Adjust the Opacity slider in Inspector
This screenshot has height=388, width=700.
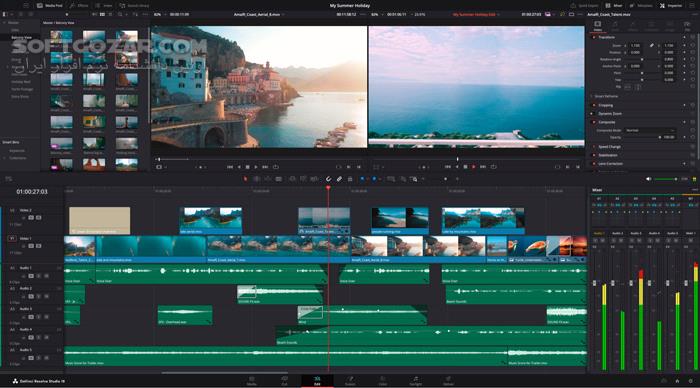coord(642,138)
